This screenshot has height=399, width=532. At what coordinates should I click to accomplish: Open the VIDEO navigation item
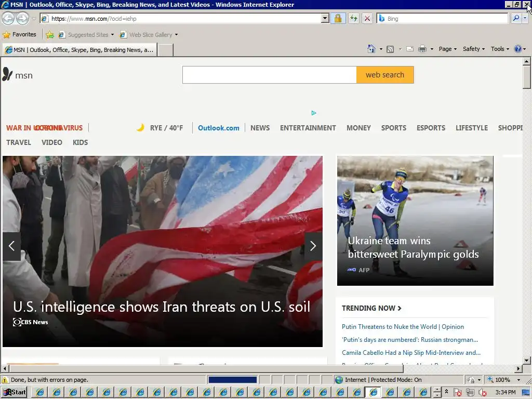tap(52, 142)
